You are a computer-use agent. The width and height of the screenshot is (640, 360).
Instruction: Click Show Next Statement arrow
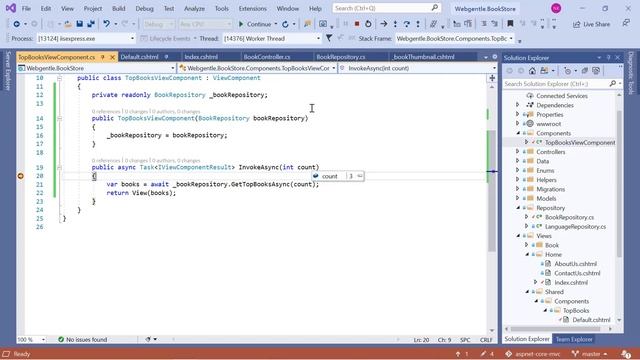click(384, 24)
